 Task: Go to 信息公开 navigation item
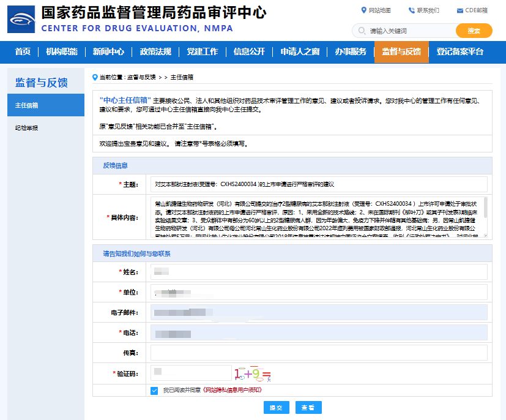click(x=249, y=51)
